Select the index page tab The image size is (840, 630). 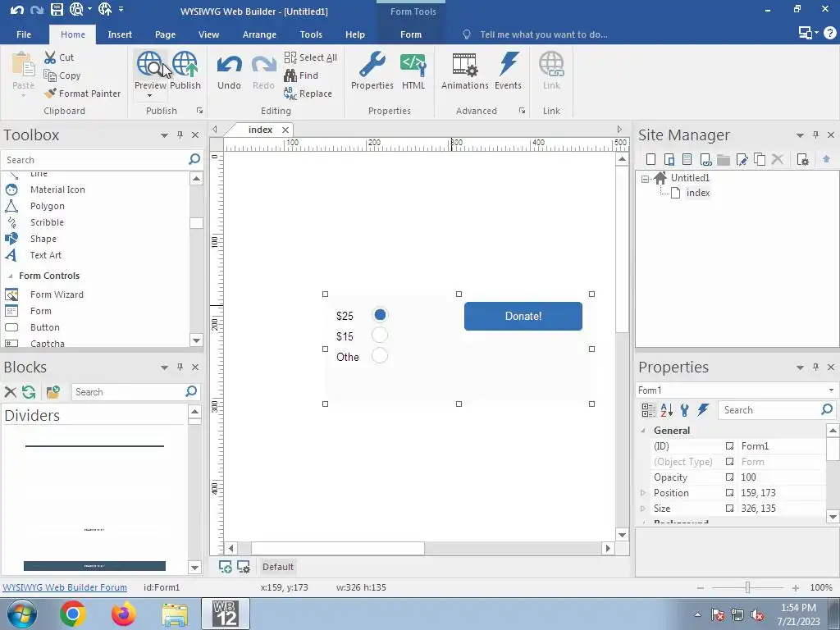coord(260,130)
